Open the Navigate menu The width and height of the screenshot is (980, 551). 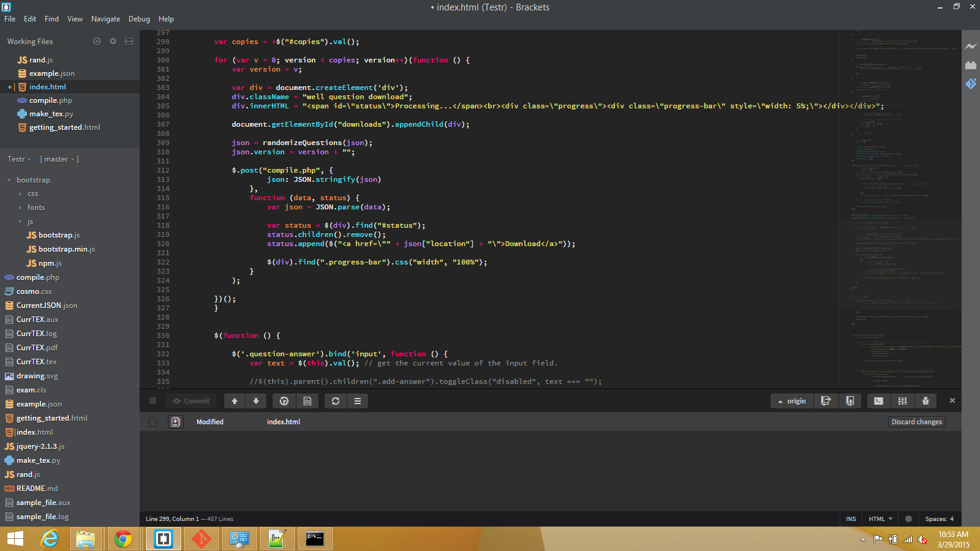[105, 19]
